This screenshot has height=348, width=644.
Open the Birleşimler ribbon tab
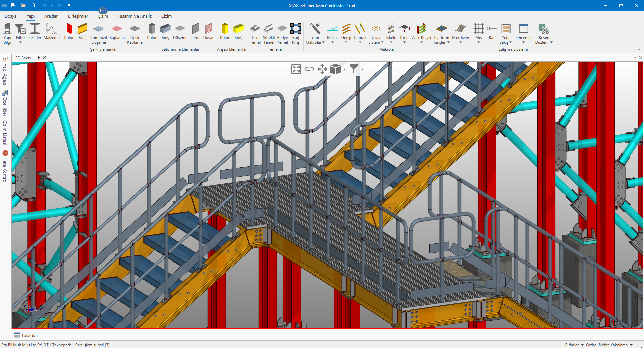click(78, 16)
